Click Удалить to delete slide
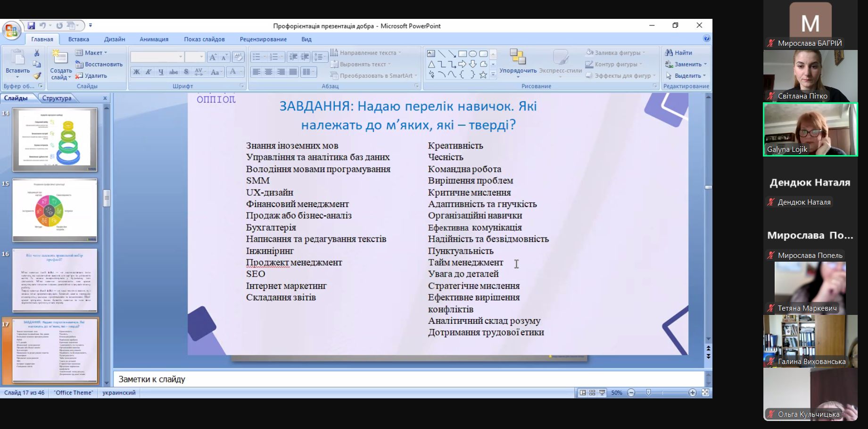868x429 pixels. click(91, 75)
